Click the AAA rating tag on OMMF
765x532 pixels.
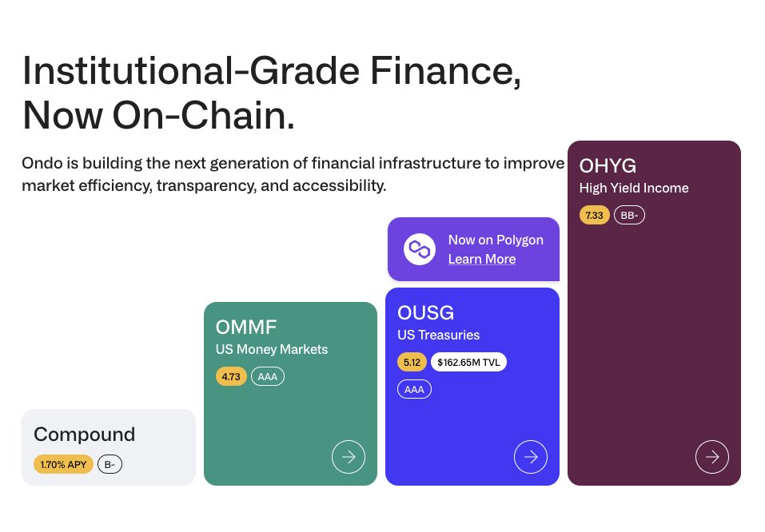tap(268, 376)
